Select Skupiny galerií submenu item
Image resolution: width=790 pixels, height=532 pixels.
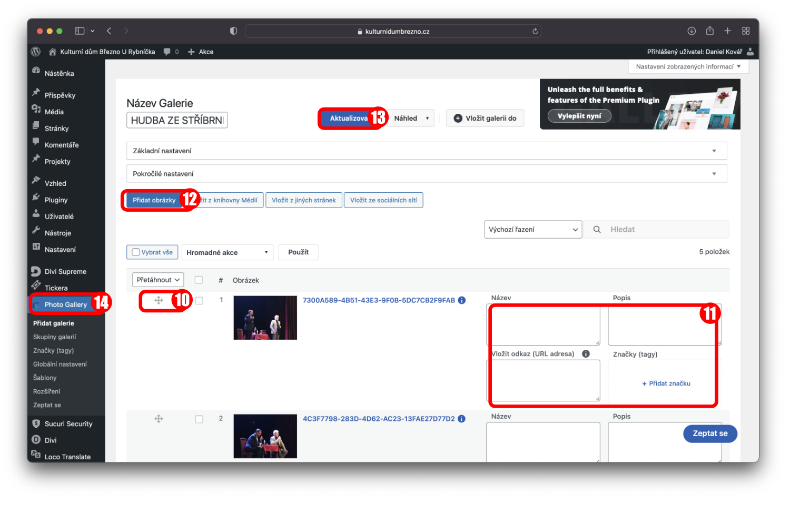coord(55,337)
